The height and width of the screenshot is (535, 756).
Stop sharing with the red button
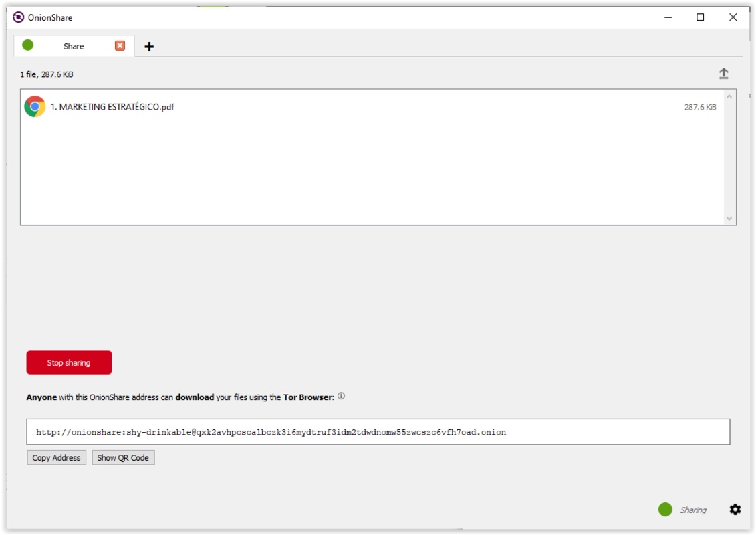[70, 362]
